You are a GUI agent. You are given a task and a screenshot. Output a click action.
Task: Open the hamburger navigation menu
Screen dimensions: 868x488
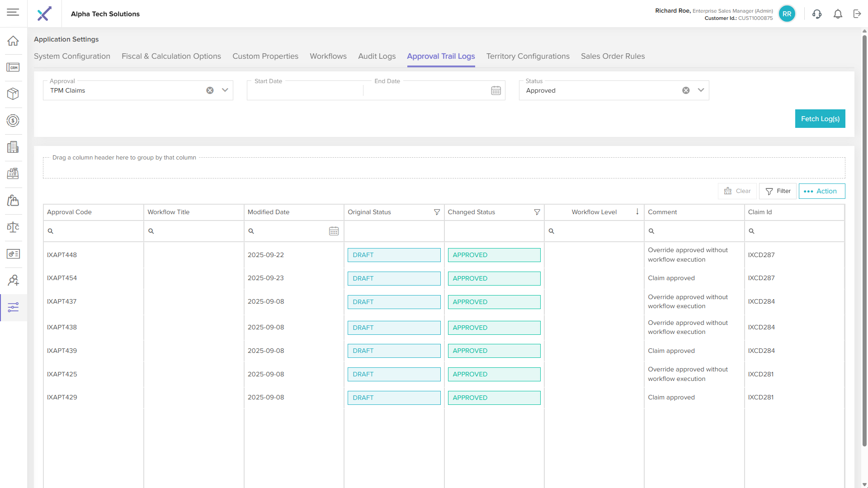[x=13, y=13]
